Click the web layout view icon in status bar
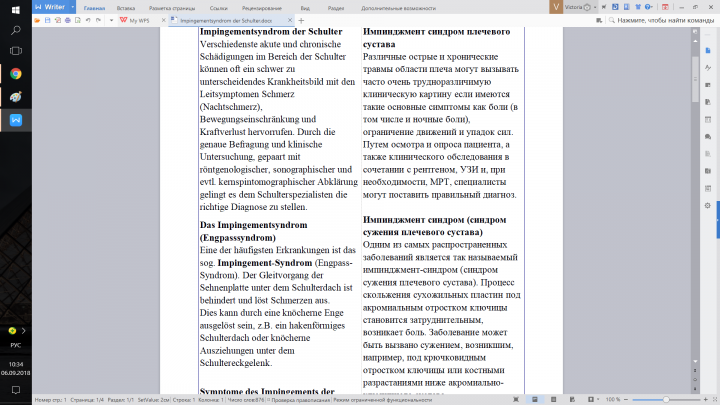This screenshot has height=405, width=720. point(572,399)
